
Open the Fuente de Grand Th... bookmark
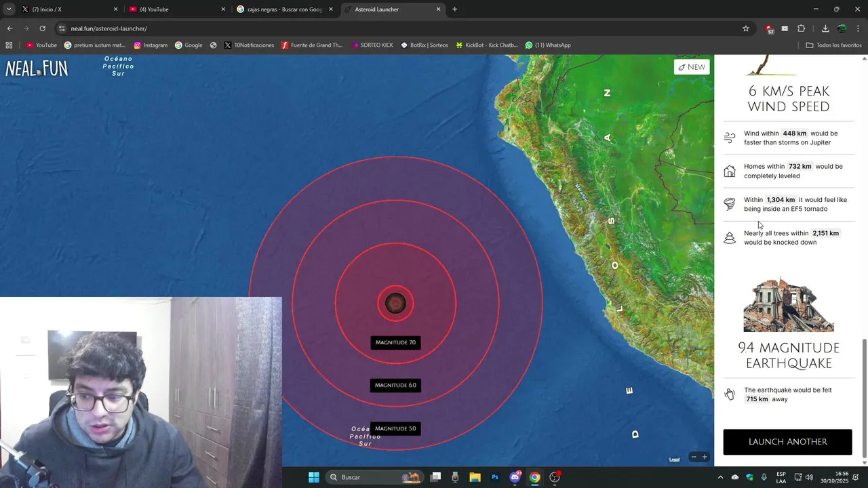click(x=312, y=45)
